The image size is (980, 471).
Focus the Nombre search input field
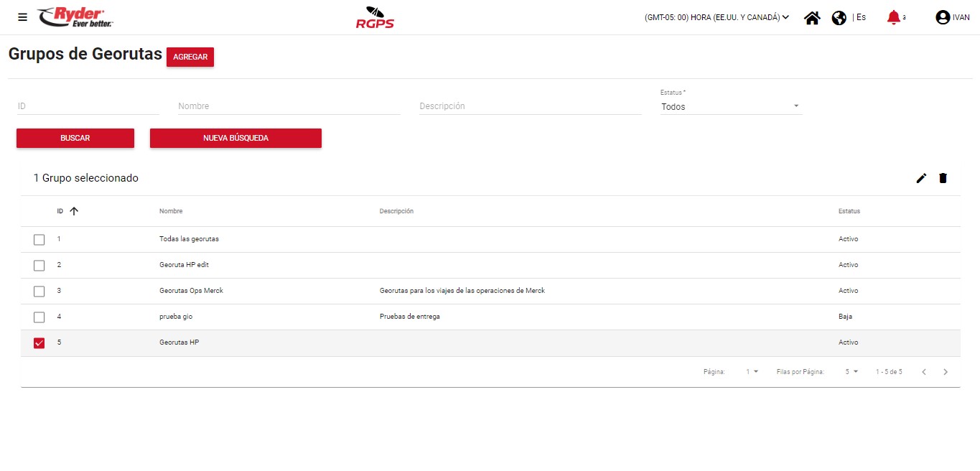pos(289,106)
